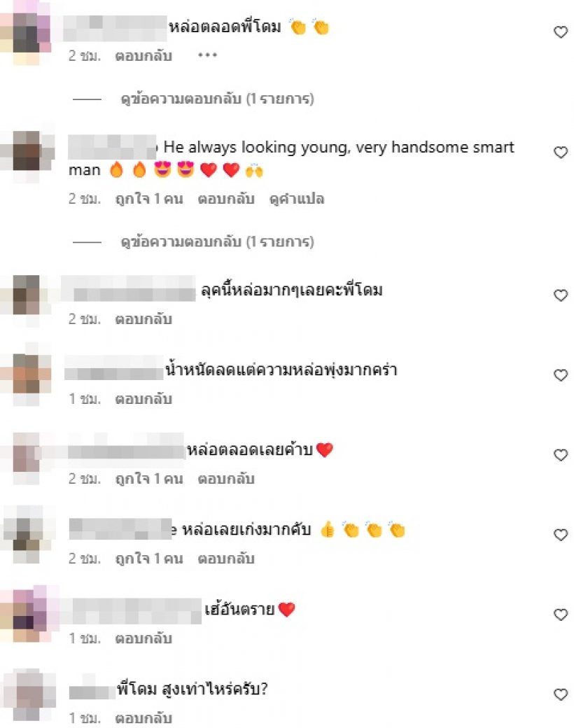Like the 'หล่อเลยเก่งมากคับ' comment
Screen dimensions: 574x728
561,535
